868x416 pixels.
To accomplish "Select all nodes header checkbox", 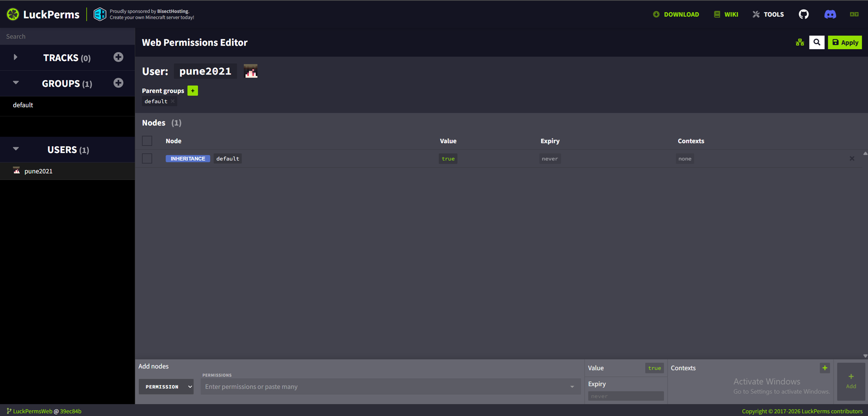I will tap(147, 141).
